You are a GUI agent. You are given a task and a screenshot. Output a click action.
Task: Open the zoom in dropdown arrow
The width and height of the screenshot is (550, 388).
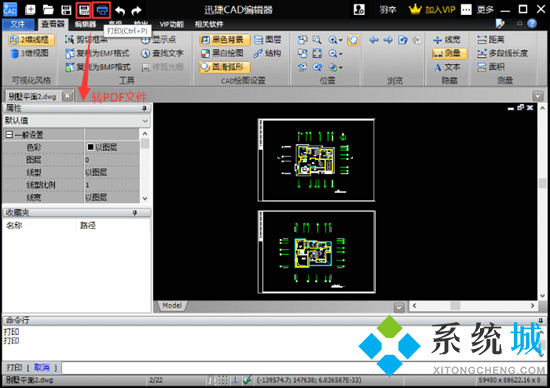pos(341,40)
